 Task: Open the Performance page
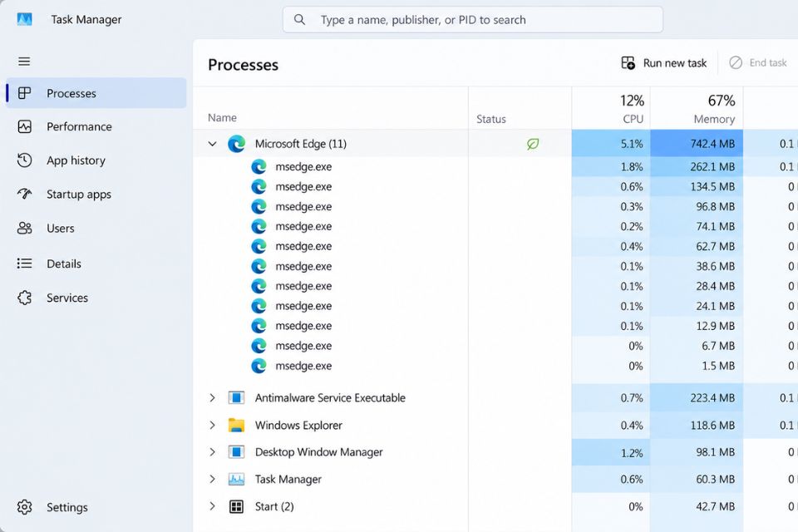point(96,126)
